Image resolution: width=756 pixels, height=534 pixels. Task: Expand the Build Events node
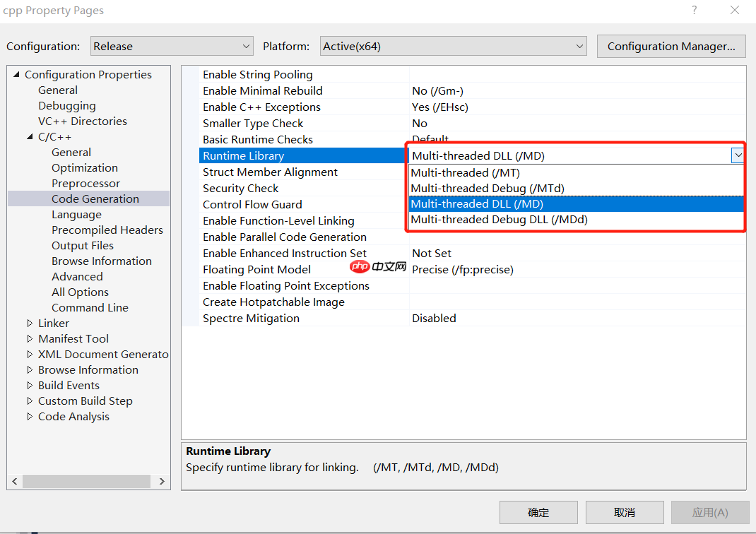tap(30, 386)
